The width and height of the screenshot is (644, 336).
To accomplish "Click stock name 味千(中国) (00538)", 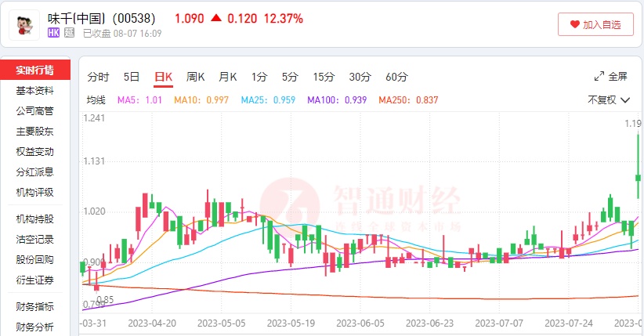I will [101, 19].
